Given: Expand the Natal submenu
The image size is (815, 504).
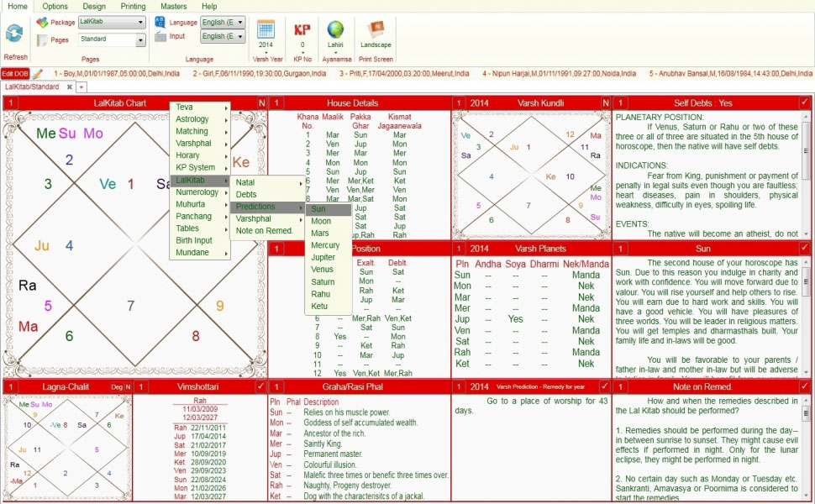Looking at the screenshot, I should click(268, 182).
